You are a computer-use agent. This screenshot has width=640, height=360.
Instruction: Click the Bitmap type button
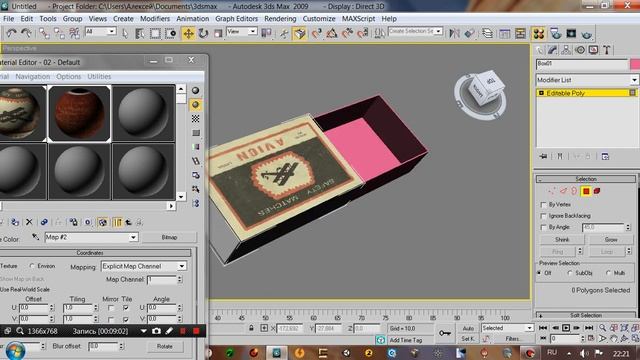point(169,237)
